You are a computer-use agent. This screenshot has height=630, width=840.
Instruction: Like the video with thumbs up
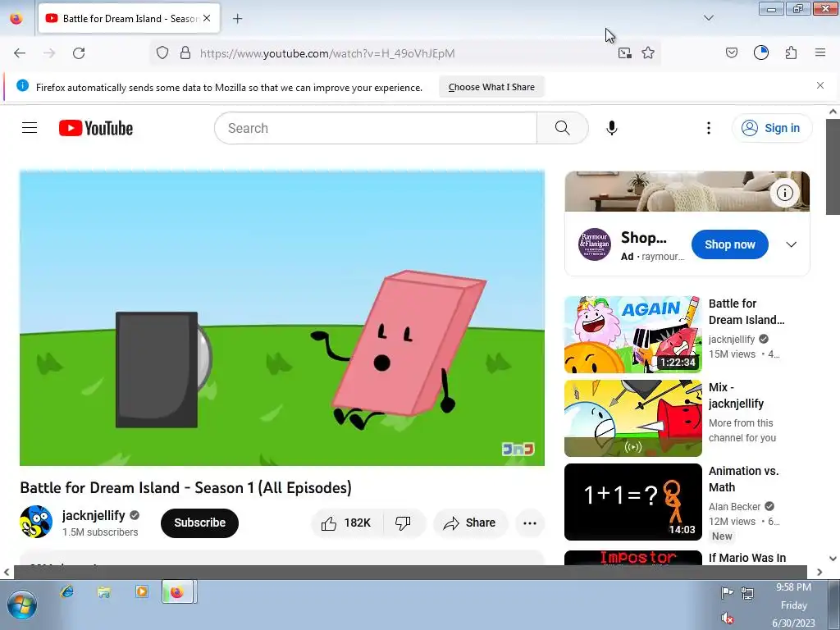click(347, 523)
